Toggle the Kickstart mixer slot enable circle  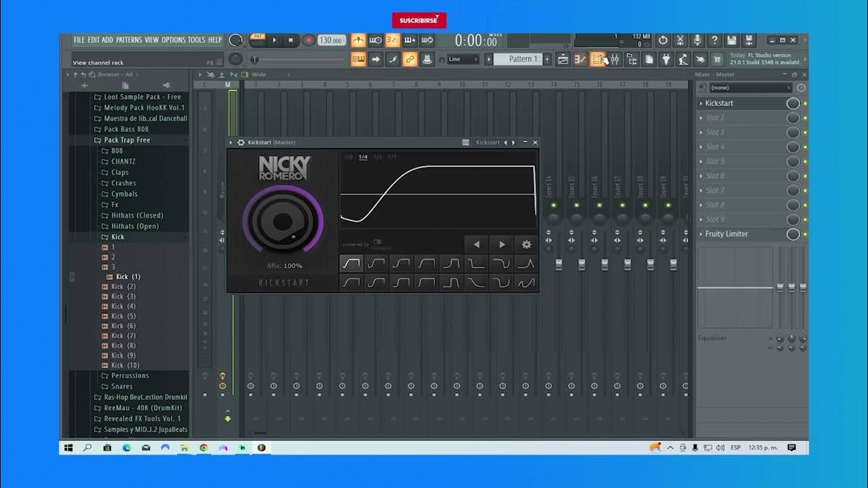pyautogui.click(x=793, y=103)
